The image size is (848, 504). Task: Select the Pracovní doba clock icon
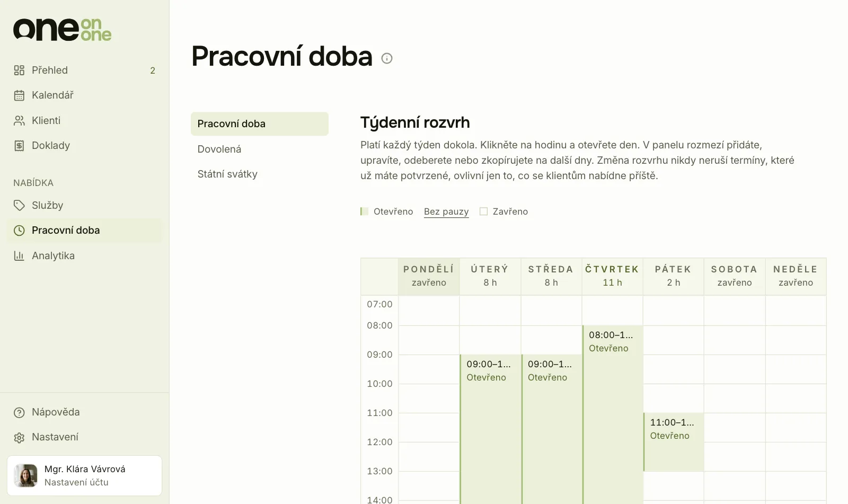click(19, 231)
